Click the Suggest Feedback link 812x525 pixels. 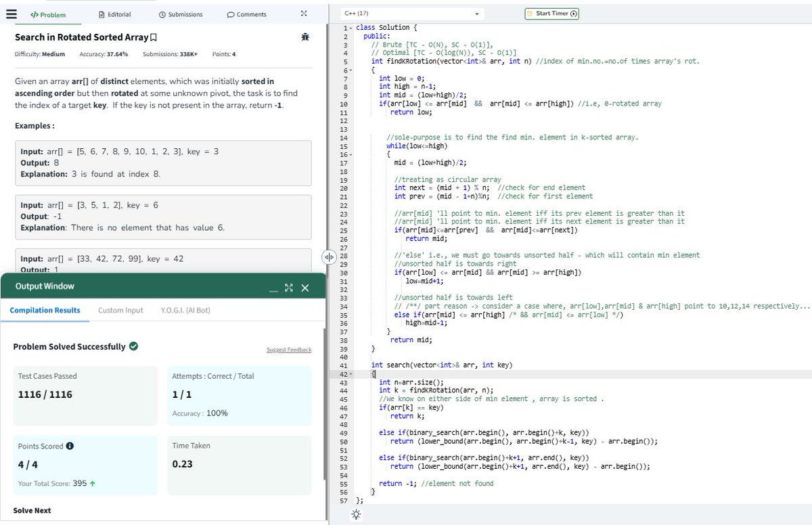click(289, 350)
